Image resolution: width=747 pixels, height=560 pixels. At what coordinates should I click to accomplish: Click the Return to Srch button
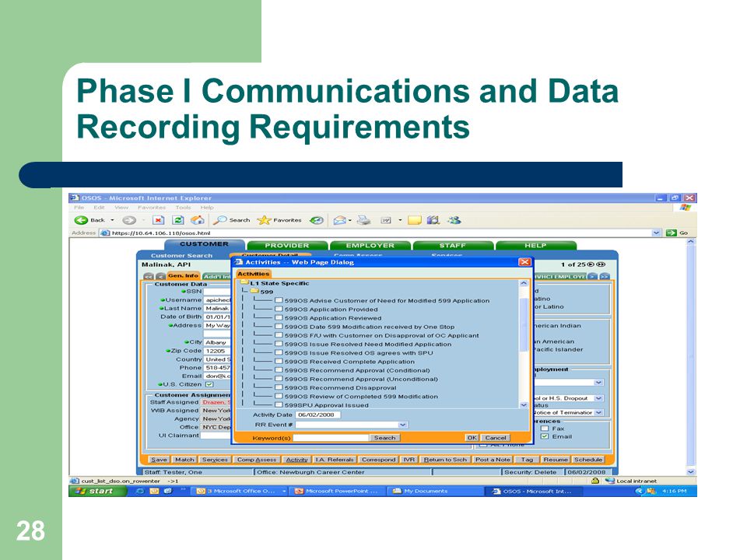tap(445, 460)
